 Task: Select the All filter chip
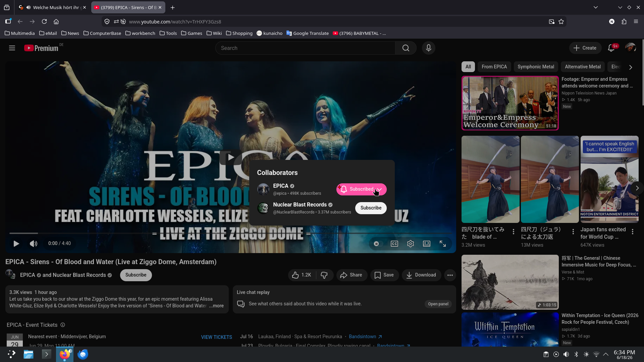tap(468, 67)
